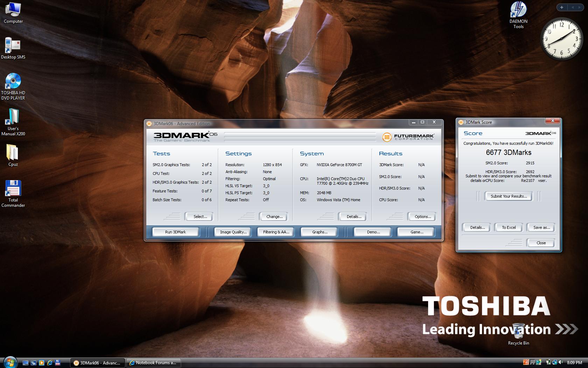Screen dimensions: 588x368
Task: Launch Media Player from quick launch
Action: [42, 363]
